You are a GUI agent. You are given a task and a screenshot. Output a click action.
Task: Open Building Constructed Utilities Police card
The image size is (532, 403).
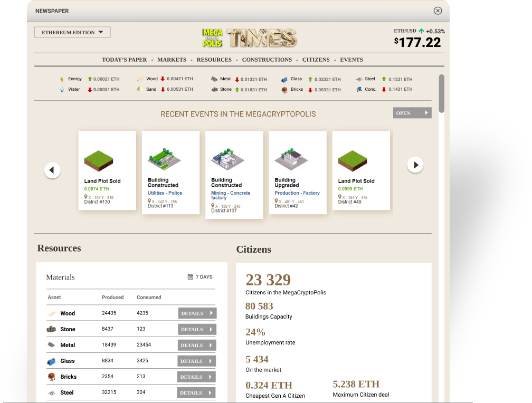pyautogui.click(x=170, y=172)
